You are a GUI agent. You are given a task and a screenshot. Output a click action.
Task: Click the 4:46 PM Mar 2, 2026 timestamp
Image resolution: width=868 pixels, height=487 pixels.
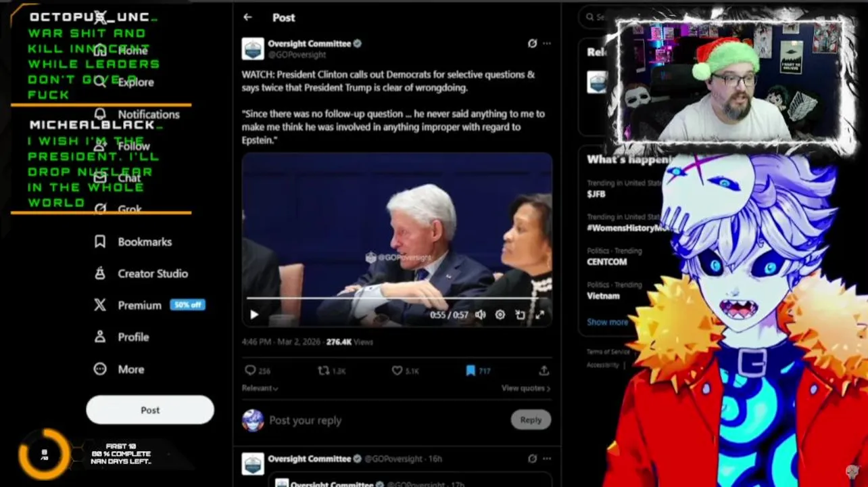(x=281, y=342)
